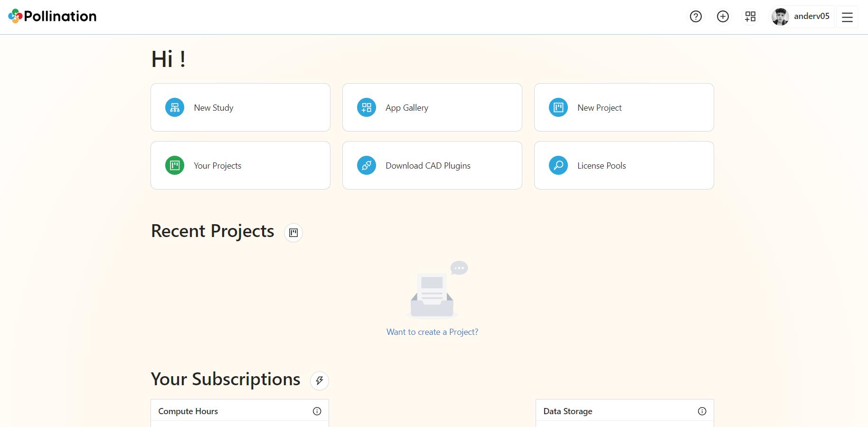The width and height of the screenshot is (868, 427).
Task: Click the Data Storage info icon
Action: 702,411
